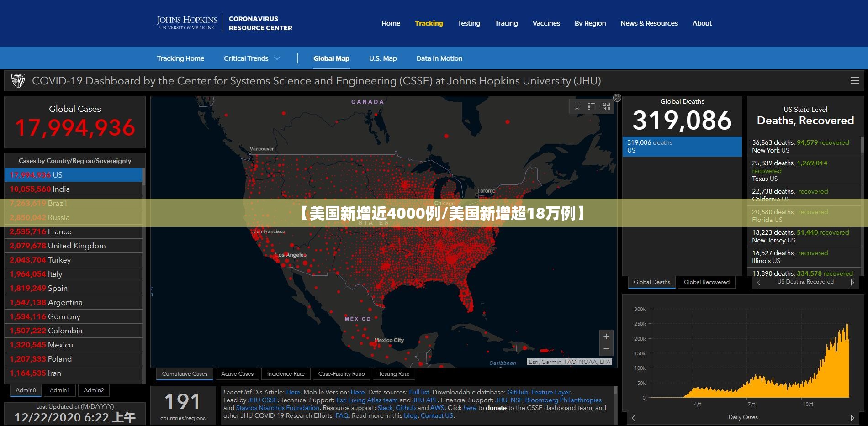868x426 pixels.
Task: Open the dashboard hamburger menu
Action: tap(854, 81)
